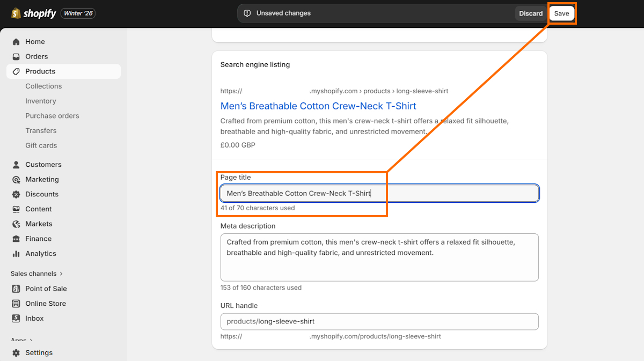
Task: Open Analytics via its bar-chart icon
Action: pos(17,253)
